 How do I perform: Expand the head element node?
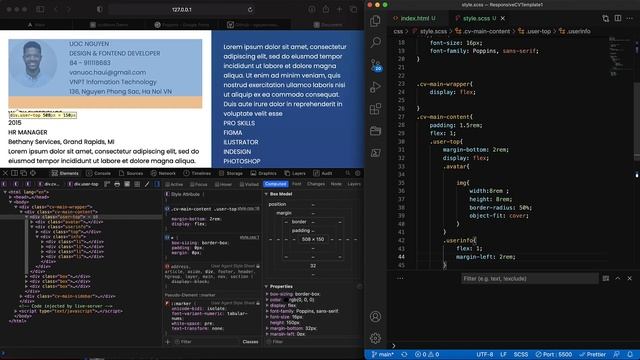(x=10, y=197)
